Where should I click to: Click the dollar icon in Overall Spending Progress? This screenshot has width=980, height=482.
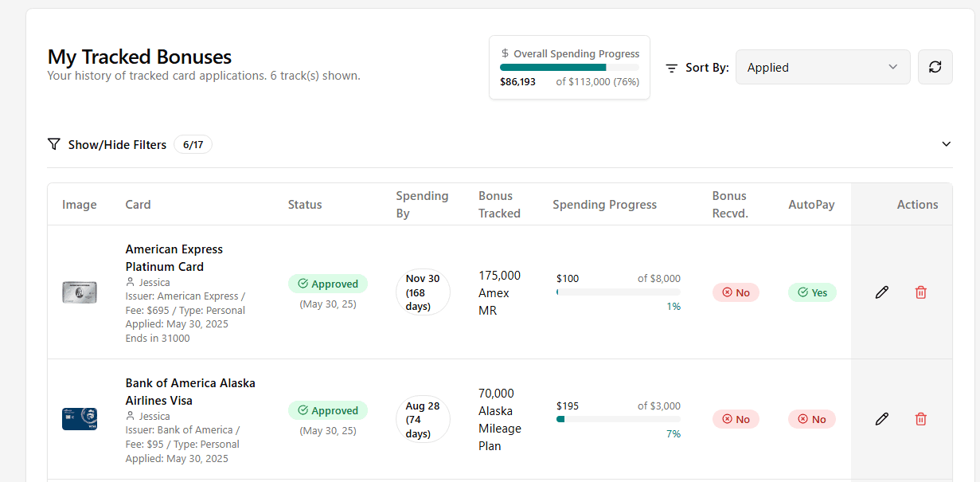pyautogui.click(x=503, y=53)
